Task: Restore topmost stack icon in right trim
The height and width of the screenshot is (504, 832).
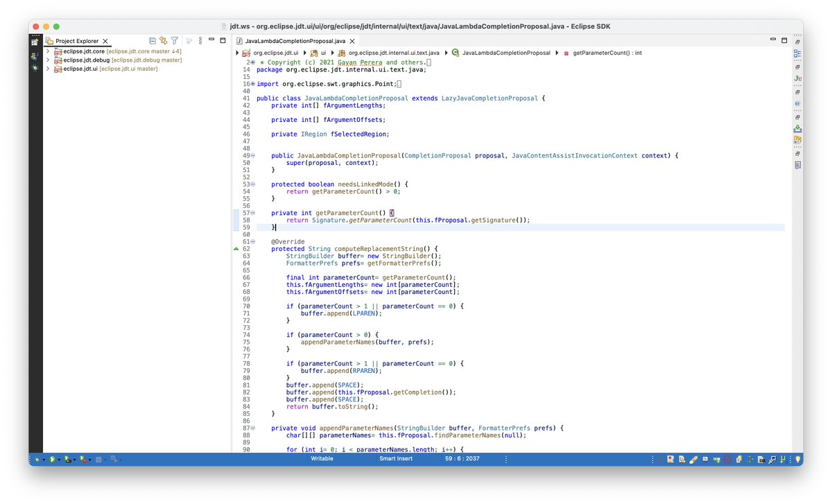Action: [x=797, y=42]
